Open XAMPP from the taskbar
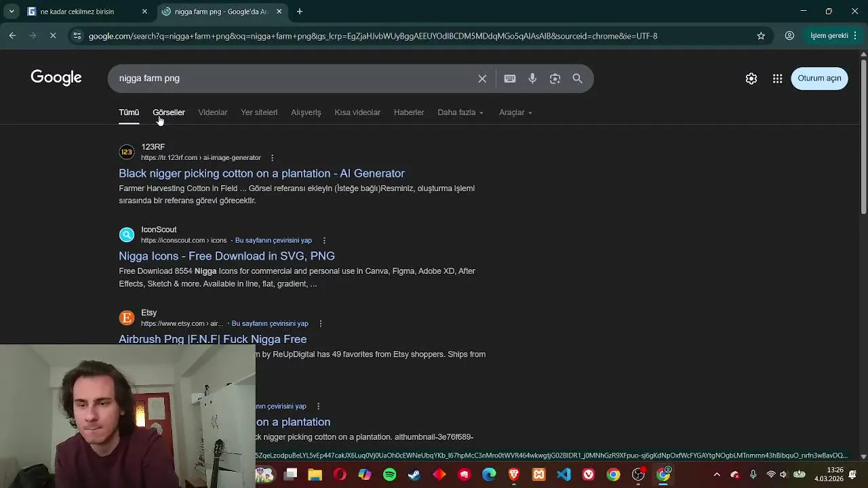This screenshot has width=868, height=488. pyautogui.click(x=538, y=474)
